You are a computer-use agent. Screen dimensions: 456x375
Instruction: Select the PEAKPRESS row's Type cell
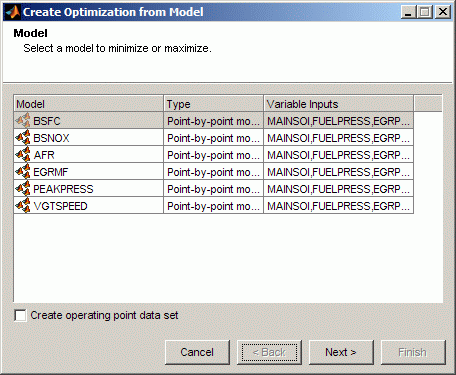214,189
